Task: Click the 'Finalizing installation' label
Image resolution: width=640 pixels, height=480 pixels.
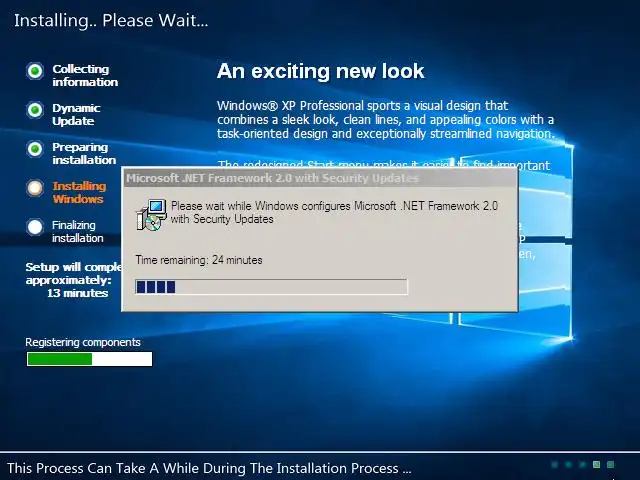Action: (x=78, y=231)
